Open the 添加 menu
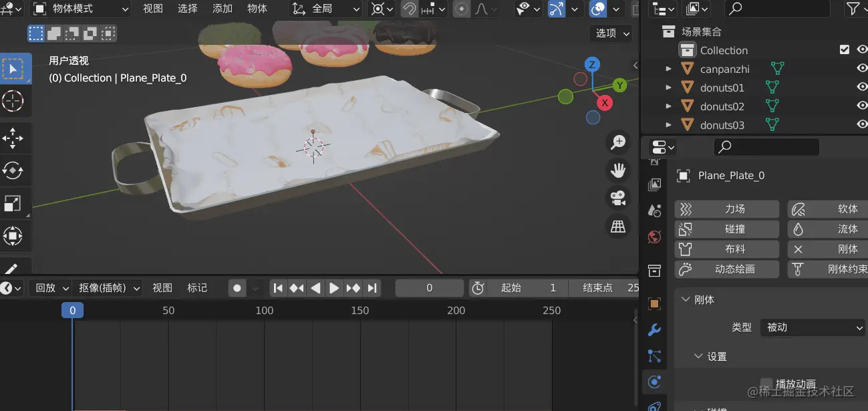Screen dimensions: 868x411 tap(223, 9)
